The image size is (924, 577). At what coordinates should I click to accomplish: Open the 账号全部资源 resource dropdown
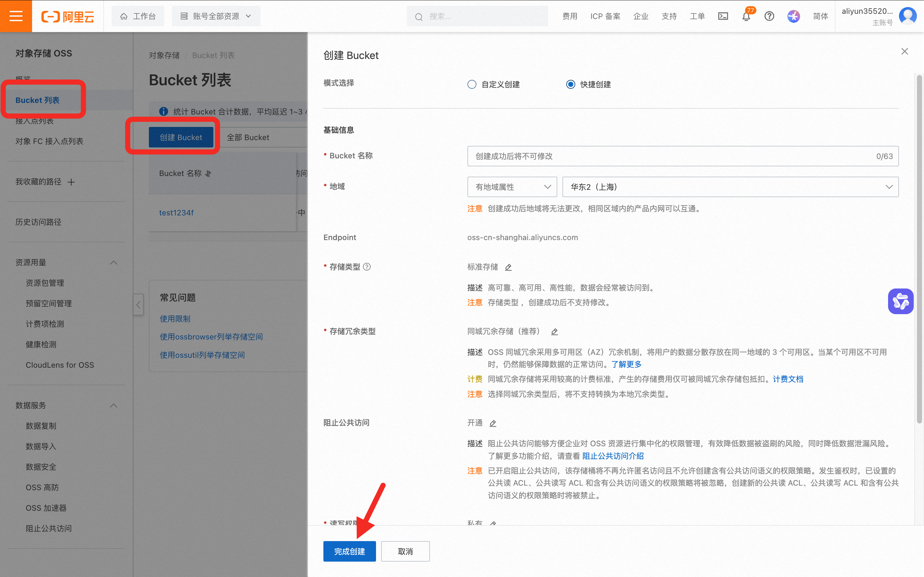(216, 16)
